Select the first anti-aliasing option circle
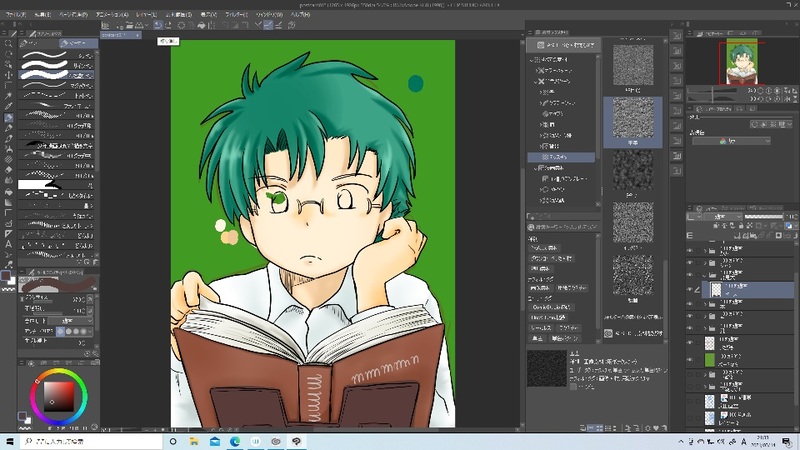800x450 pixels. click(61, 331)
